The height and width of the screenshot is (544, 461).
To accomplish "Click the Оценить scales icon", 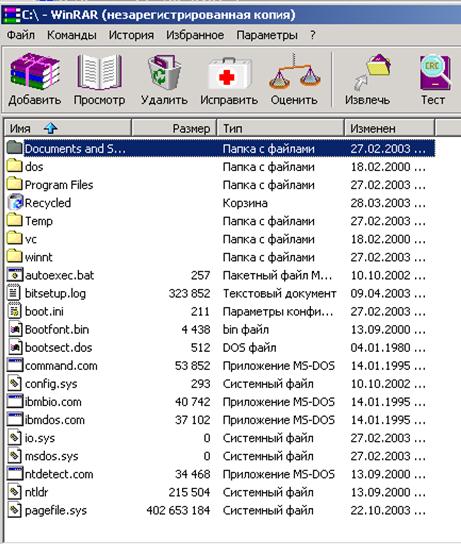I will 294,70.
